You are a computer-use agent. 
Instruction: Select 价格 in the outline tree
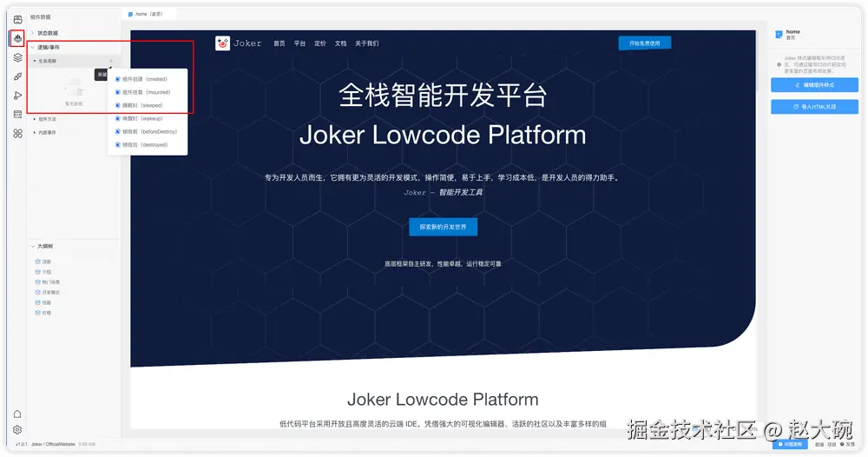tap(47, 313)
